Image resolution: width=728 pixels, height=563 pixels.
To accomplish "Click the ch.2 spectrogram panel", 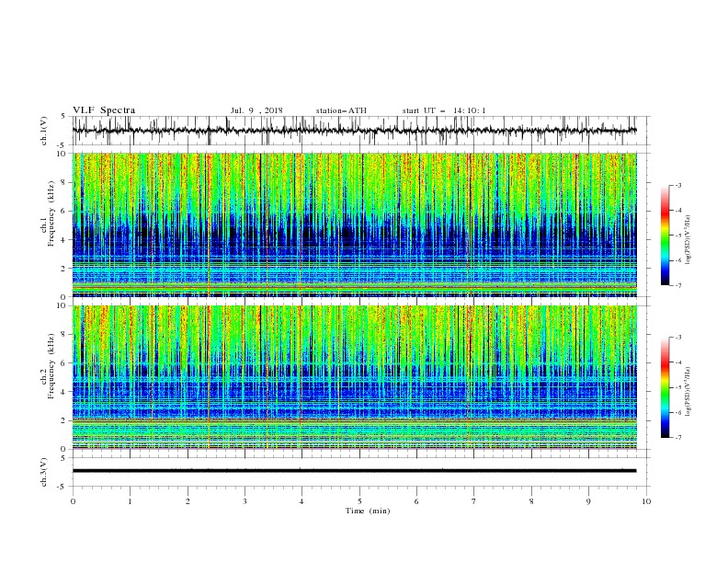I will pos(355,377).
